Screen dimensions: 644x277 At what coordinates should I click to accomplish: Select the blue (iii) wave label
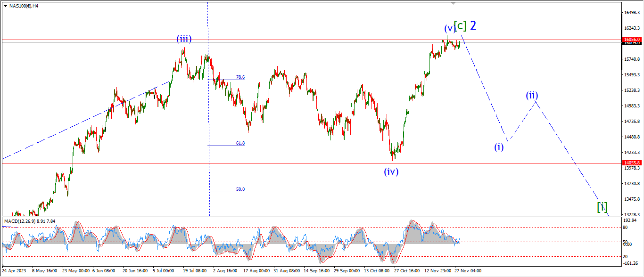(x=184, y=39)
